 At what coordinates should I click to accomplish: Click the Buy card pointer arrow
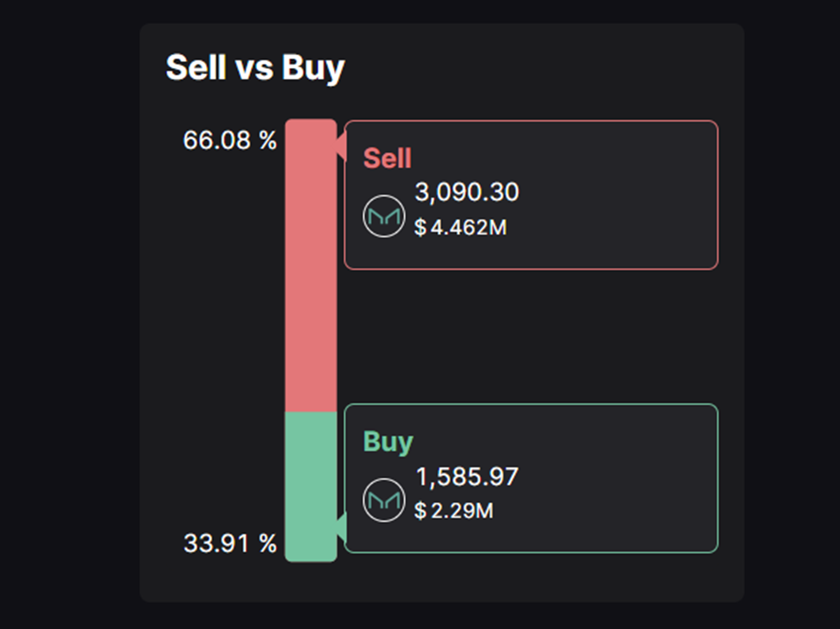coord(341,527)
